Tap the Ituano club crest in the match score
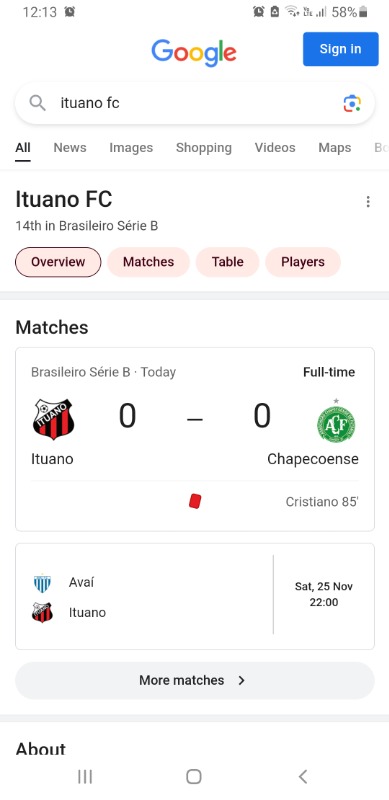The image size is (389, 800). tap(53, 419)
